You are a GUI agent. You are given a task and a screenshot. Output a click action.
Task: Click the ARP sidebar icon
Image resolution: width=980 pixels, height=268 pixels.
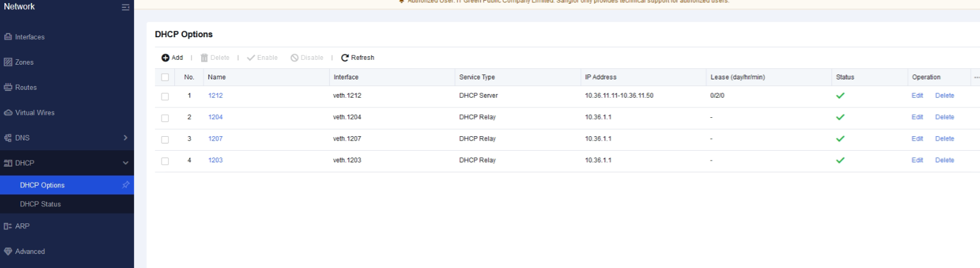[8, 226]
